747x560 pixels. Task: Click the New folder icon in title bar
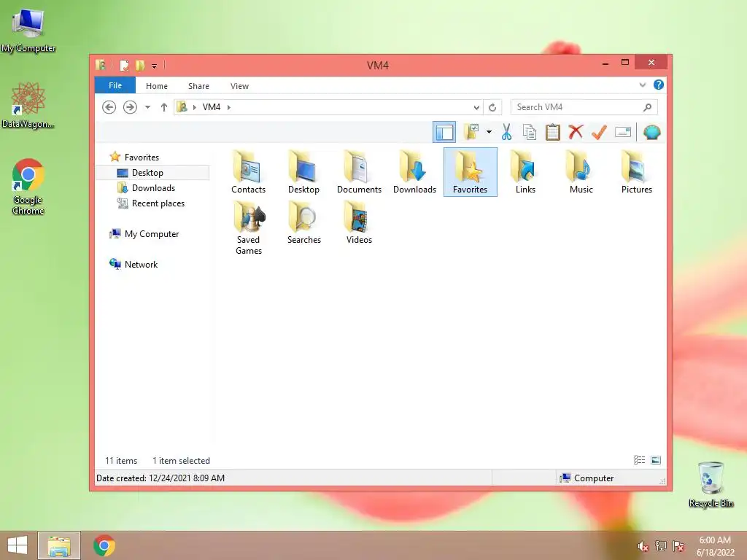[140, 65]
